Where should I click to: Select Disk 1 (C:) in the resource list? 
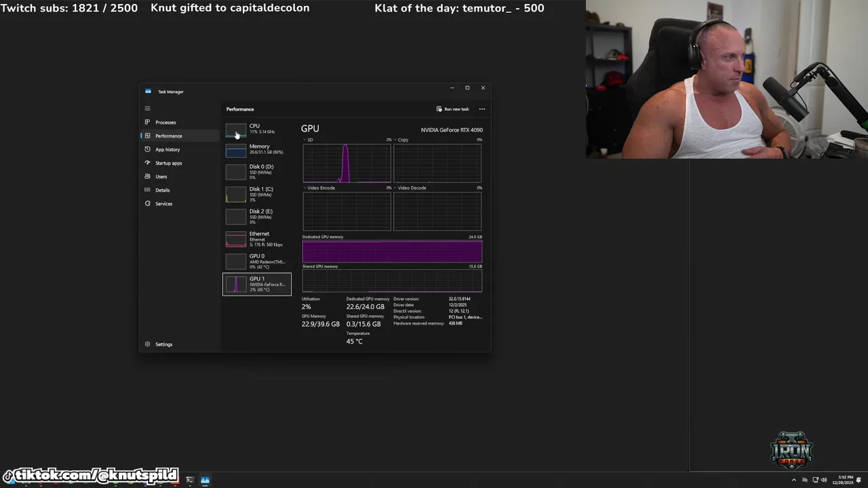(257, 194)
